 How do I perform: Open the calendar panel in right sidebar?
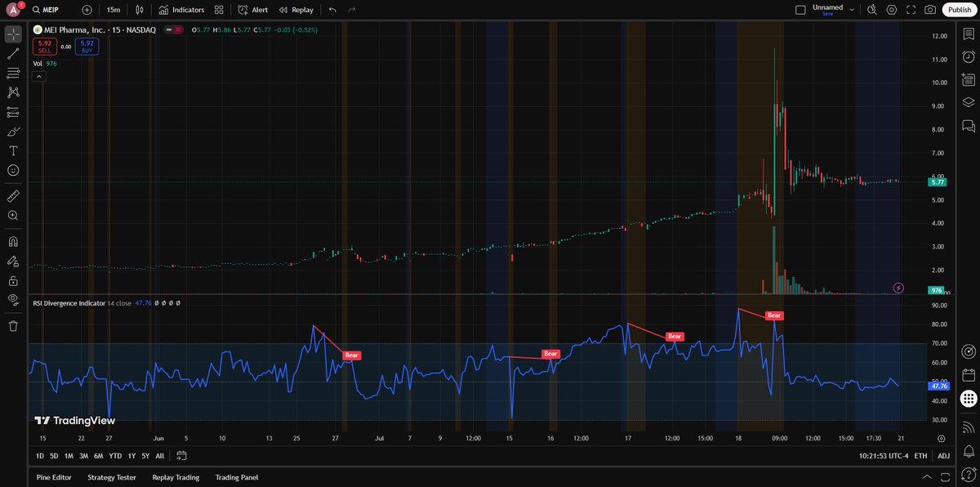point(969,375)
